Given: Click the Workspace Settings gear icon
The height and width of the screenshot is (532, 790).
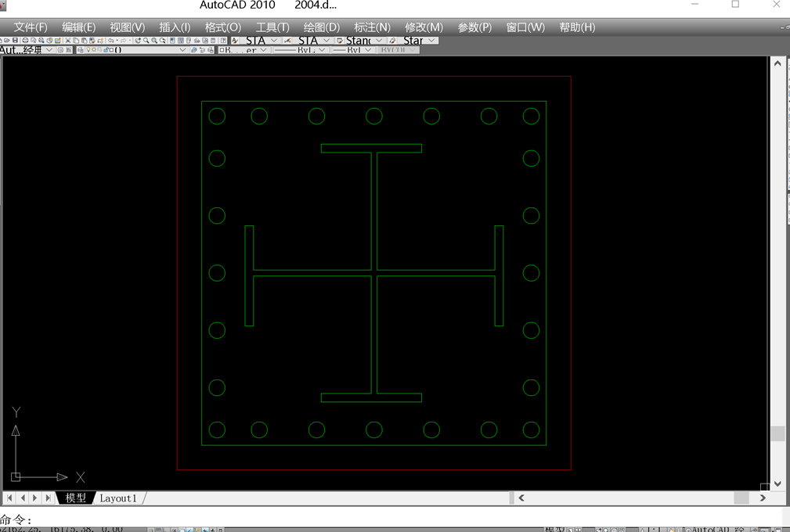Looking at the screenshot, I should (x=60, y=50).
